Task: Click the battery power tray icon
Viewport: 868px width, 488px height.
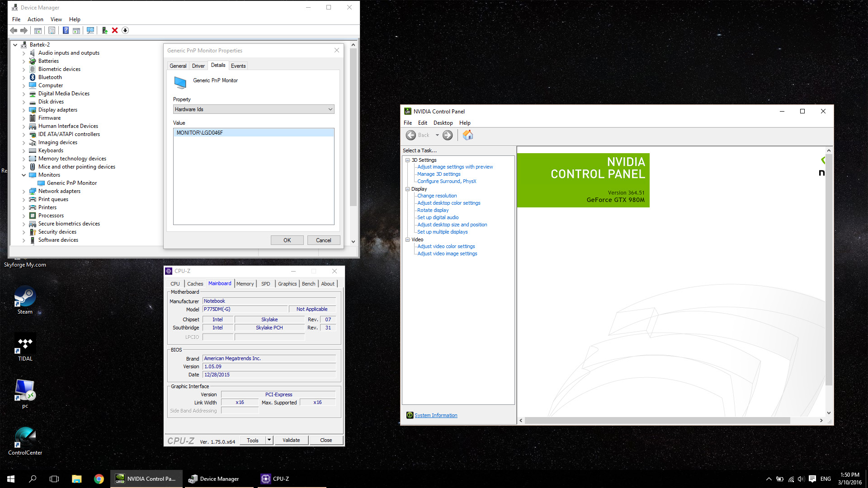Action: [780, 479]
